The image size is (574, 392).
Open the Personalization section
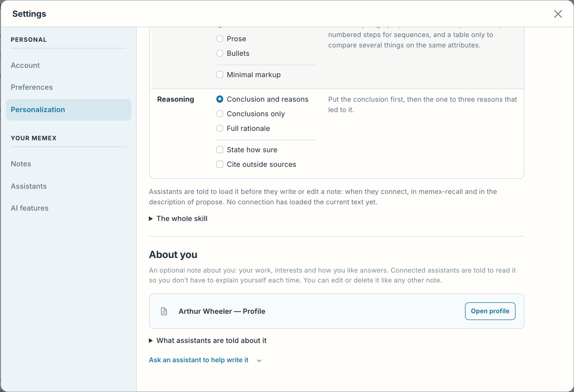[68, 110]
